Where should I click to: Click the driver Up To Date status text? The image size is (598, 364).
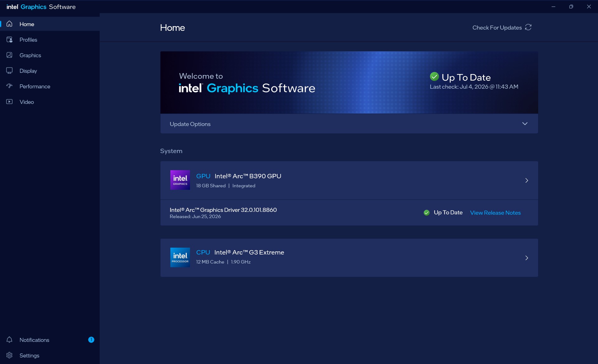pos(448,212)
